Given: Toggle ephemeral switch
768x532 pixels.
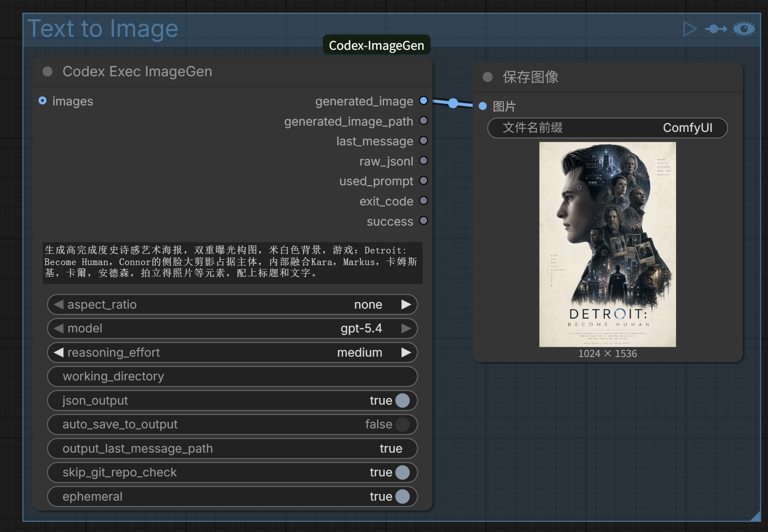Looking at the screenshot, I should (402, 497).
